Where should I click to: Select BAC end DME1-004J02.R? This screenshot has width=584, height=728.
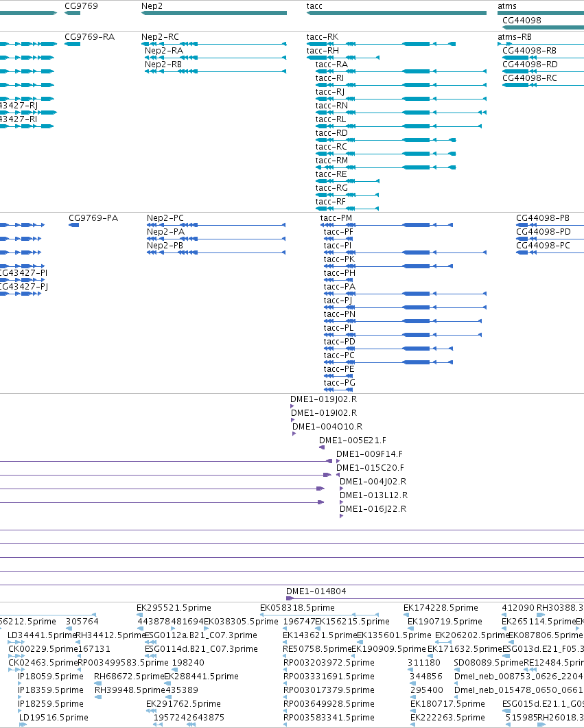tap(373, 482)
